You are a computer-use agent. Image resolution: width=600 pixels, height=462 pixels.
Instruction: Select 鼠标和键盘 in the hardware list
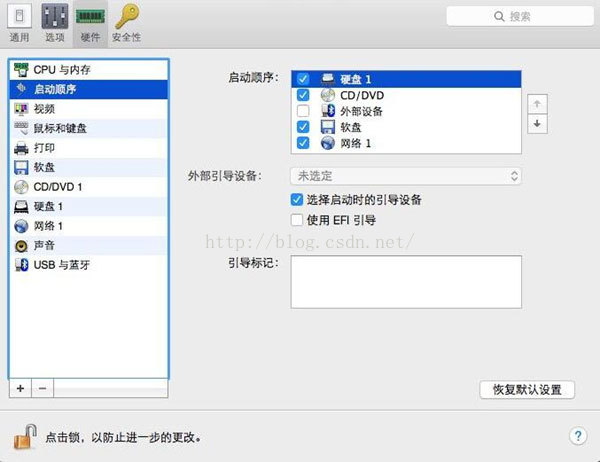pos(88,128)
